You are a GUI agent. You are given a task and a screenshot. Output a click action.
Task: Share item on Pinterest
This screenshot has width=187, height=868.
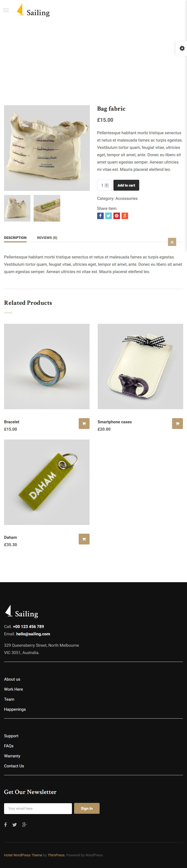click(x=116, y=216)
